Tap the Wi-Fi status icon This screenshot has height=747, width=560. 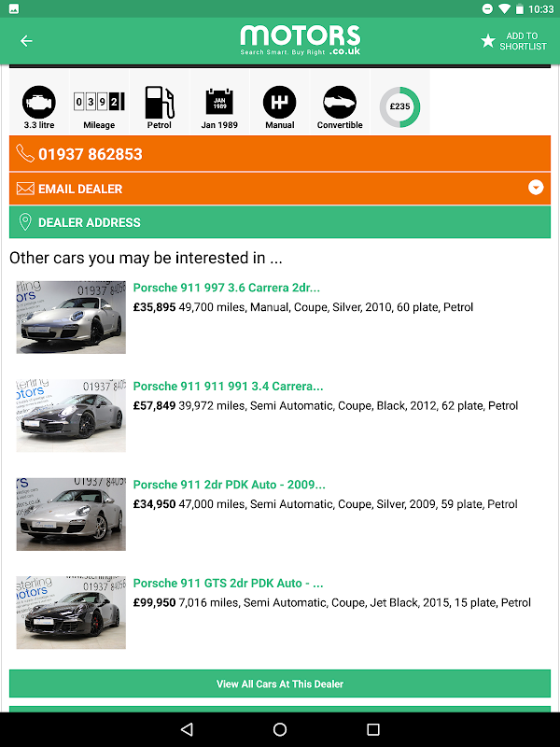[x=504, y=9]
